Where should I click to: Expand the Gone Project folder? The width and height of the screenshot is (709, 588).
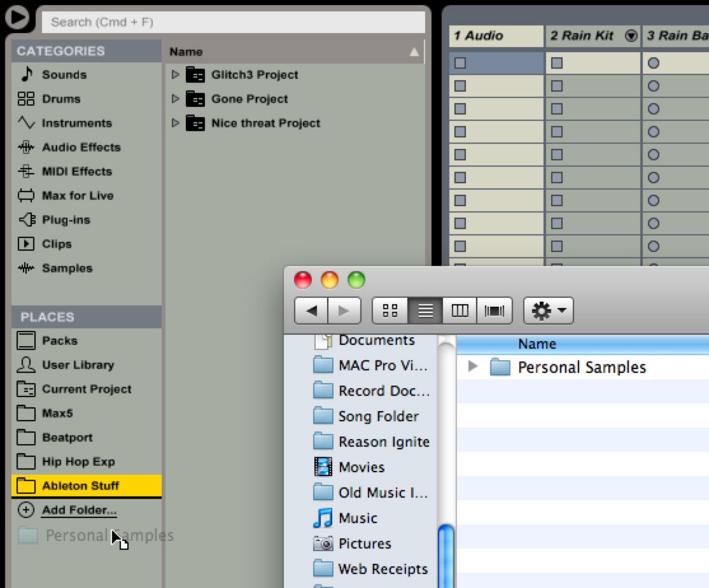176,99
